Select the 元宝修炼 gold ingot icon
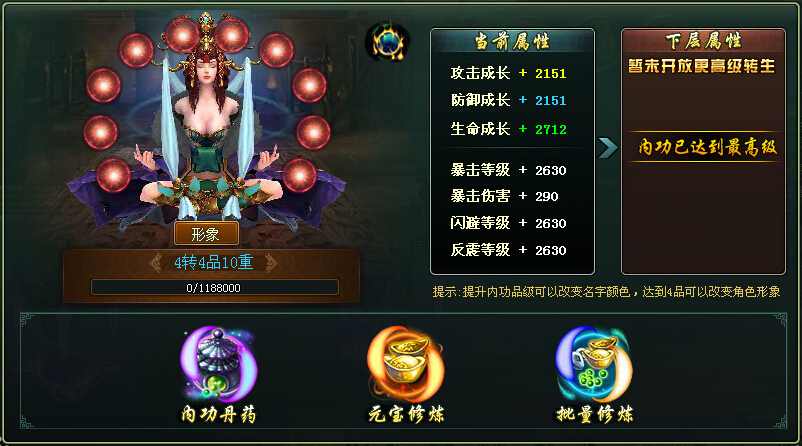 [x=406, y=364]
